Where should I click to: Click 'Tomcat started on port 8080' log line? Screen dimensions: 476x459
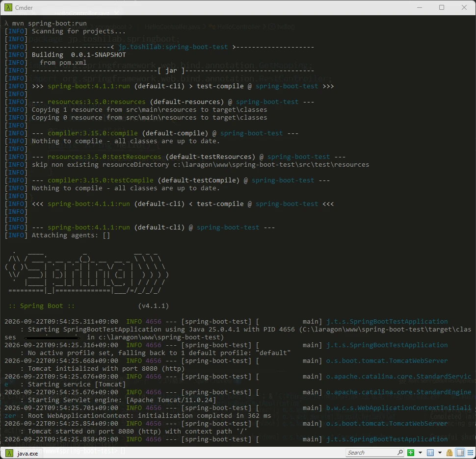coord(137,431)
